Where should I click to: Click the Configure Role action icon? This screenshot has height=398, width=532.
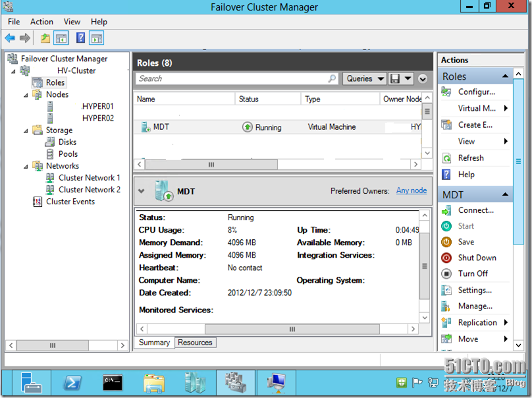(x=446, y=92)
